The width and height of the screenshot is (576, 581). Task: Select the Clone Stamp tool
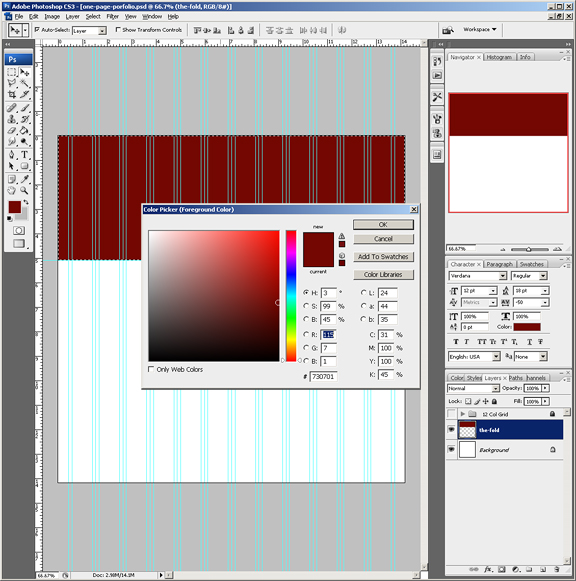pyautogui.click(x=12, y=119)
